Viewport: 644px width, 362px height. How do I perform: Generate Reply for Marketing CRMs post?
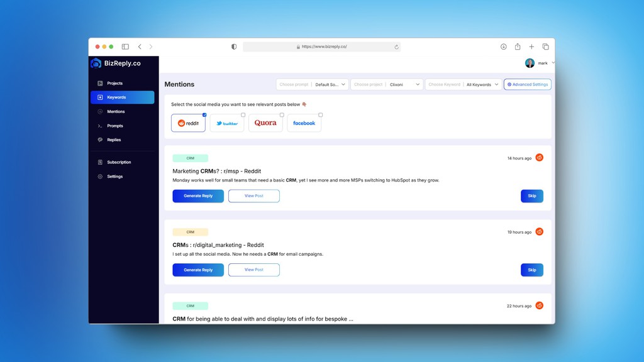click(198, 196)
